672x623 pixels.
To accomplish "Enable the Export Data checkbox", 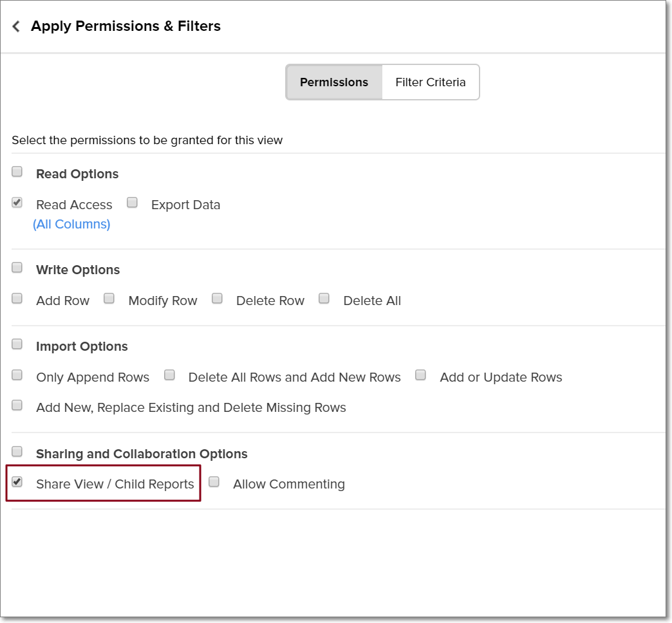I will point(133,202).
